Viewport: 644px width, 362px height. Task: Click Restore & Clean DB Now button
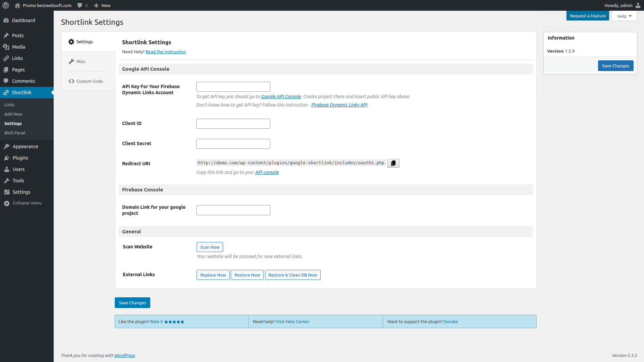(x=293, y=275)
